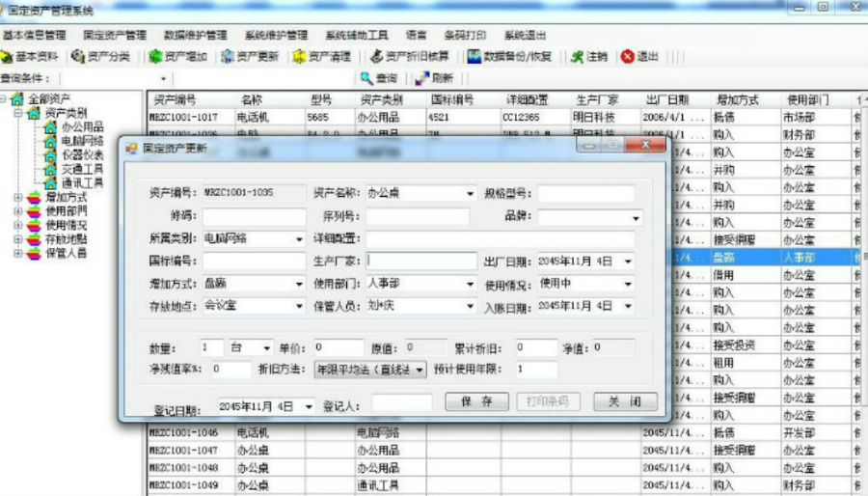This screenshot has height=496, width=868.
Task: Select the 交通工具 tree node icon
Action: [50, 169]
